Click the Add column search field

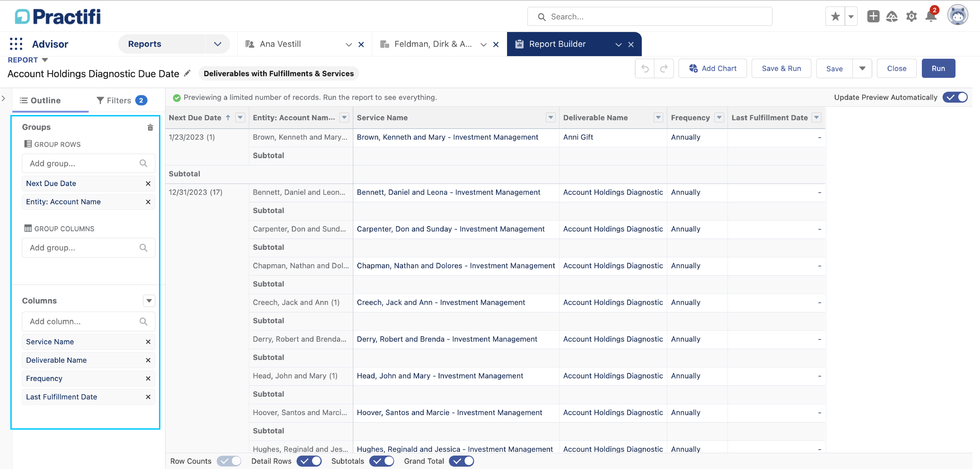[88, 322]
